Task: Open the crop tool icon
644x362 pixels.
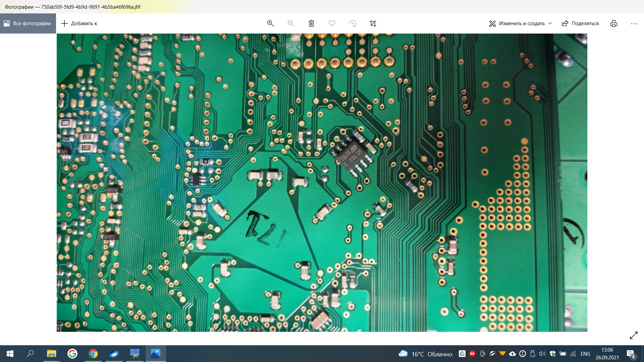Action: (373, 23)
